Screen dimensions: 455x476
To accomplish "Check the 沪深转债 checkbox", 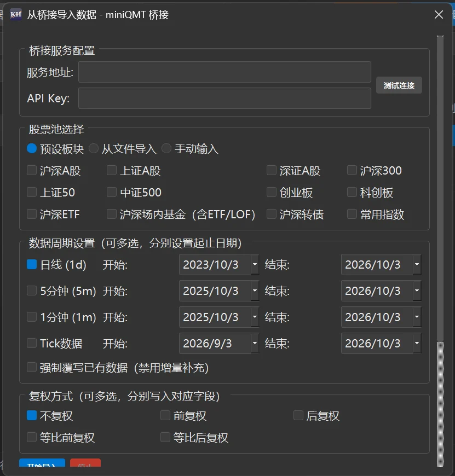I will (x=271, y=214).
